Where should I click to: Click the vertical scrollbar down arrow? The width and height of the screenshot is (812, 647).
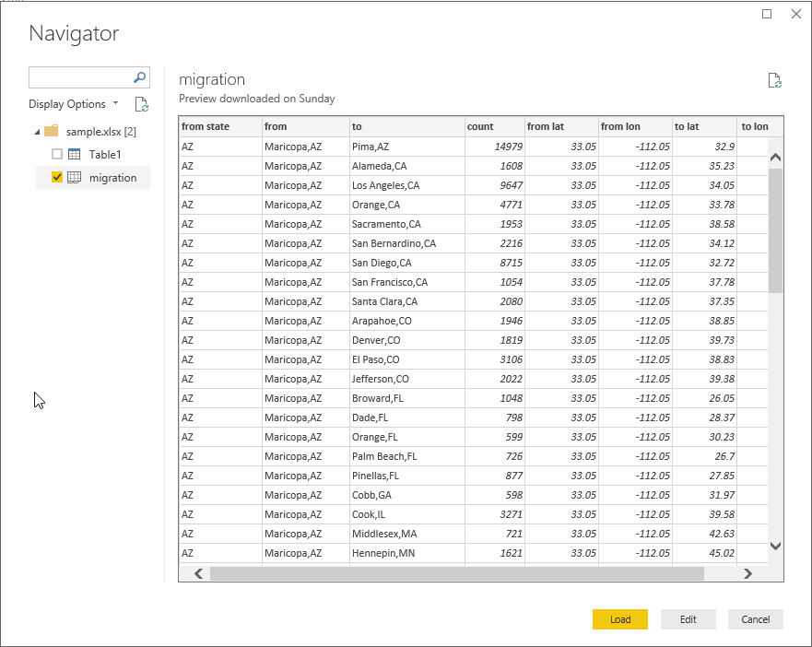[775, 547]
